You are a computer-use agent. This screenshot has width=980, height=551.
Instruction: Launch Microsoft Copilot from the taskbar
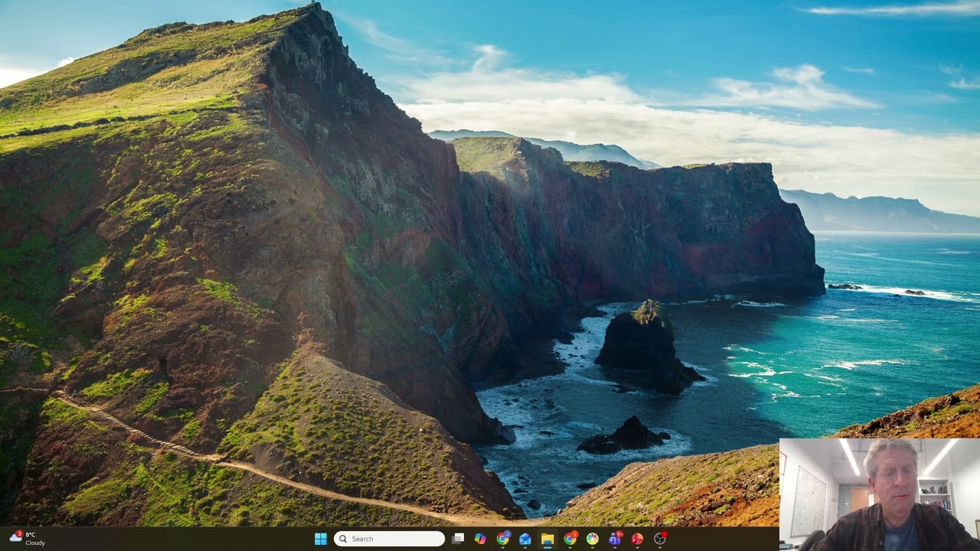(x=480, y=539)
